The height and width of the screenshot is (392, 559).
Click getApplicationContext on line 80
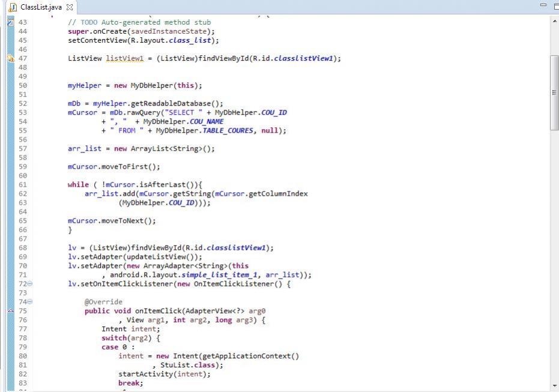coord(246,356)
